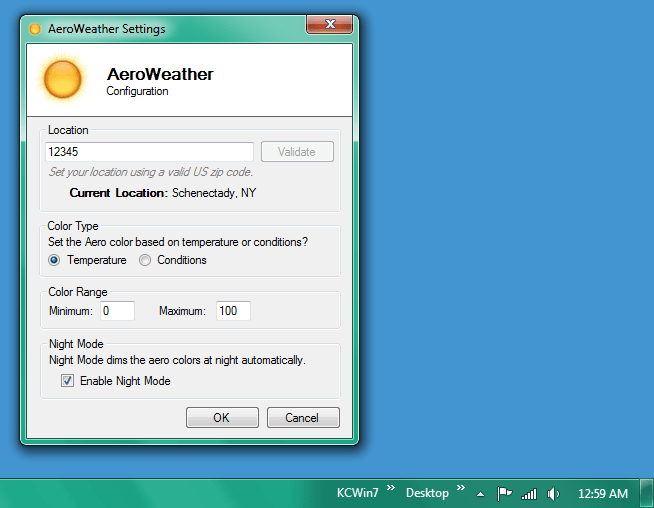The height and width of the screenshot is (508, 654).
Task: Open the network signal tray icon
Action: (x=529, y=494)
